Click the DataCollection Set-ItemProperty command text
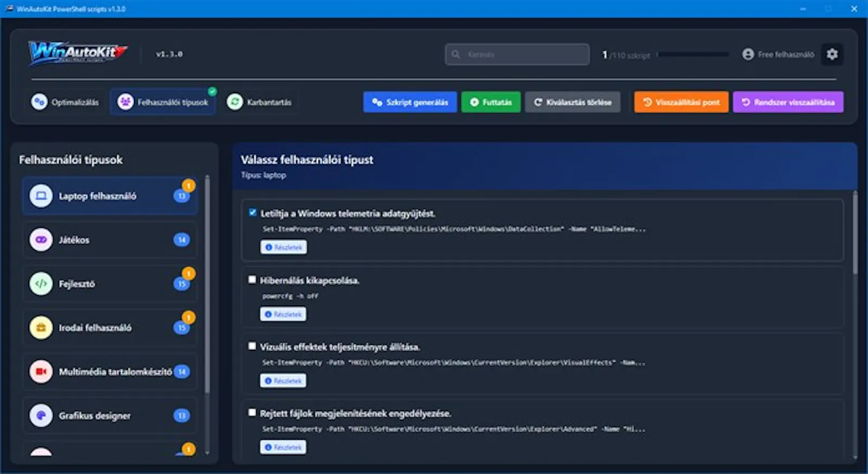 (454, 229)
